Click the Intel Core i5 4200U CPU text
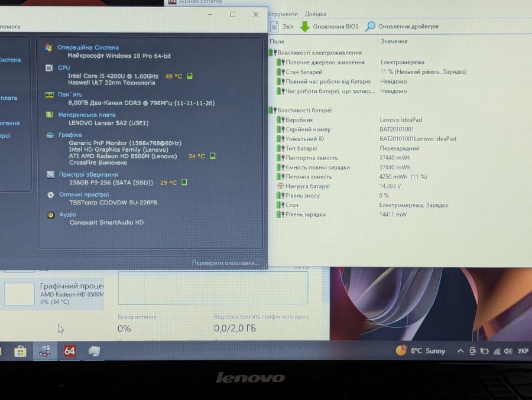This screenshot has width=532, height=400. point(113,76)
